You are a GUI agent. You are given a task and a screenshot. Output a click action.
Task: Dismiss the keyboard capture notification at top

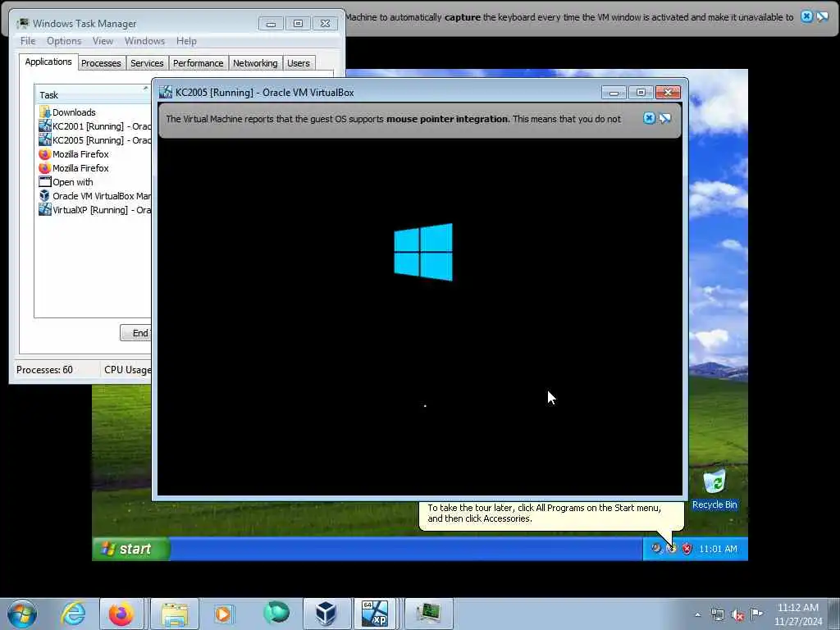pyautogui.click(x=806, y=16)
